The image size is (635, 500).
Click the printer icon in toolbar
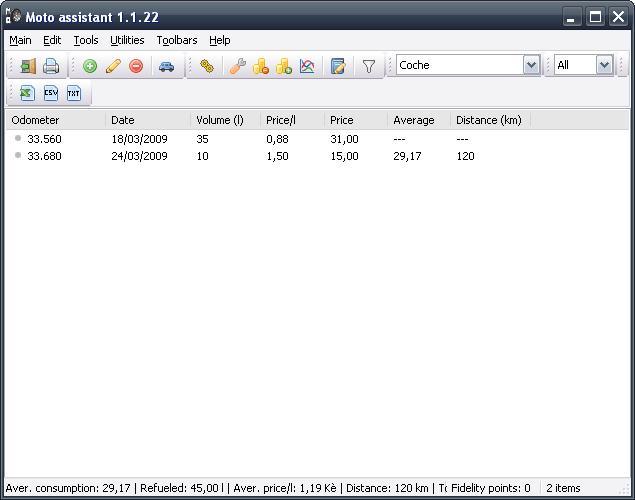coord(51,66)
